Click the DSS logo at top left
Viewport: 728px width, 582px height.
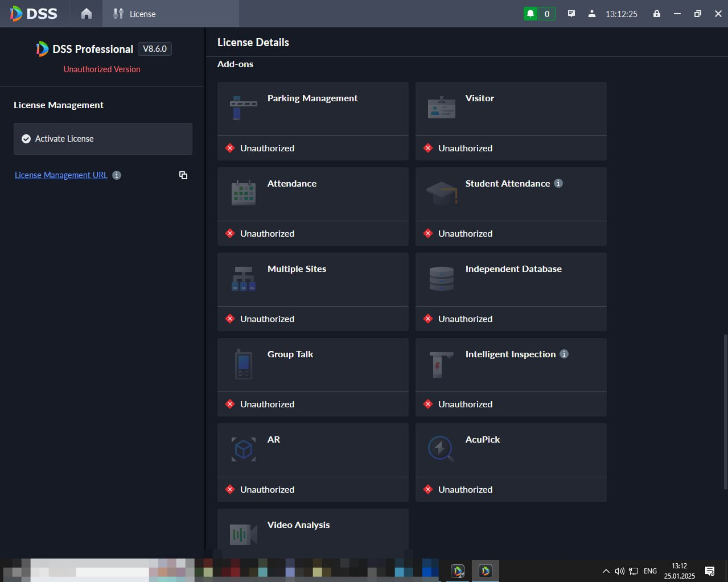click(x=34, y=14)
